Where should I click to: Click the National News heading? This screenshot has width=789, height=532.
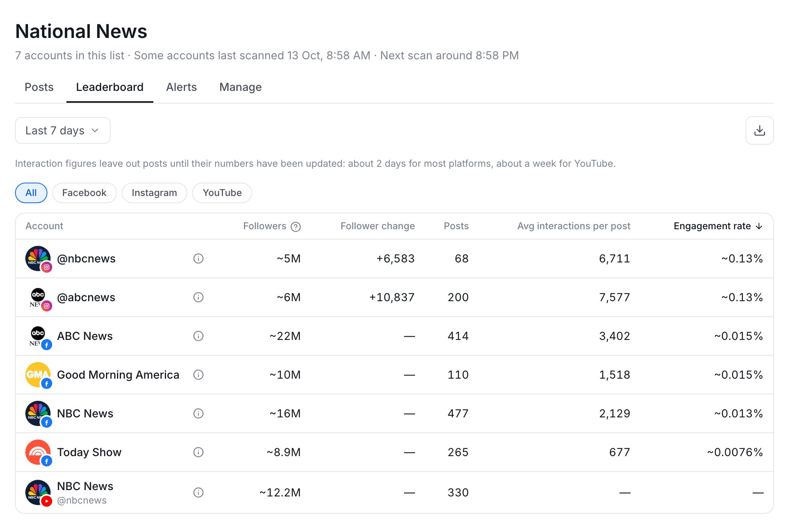click(81, 31)
